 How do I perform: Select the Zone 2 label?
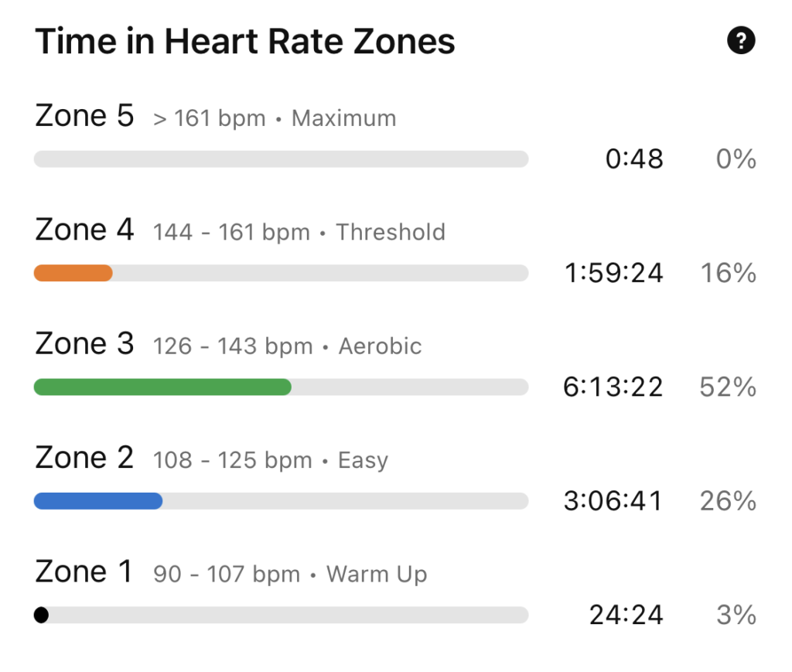[84, 458]
